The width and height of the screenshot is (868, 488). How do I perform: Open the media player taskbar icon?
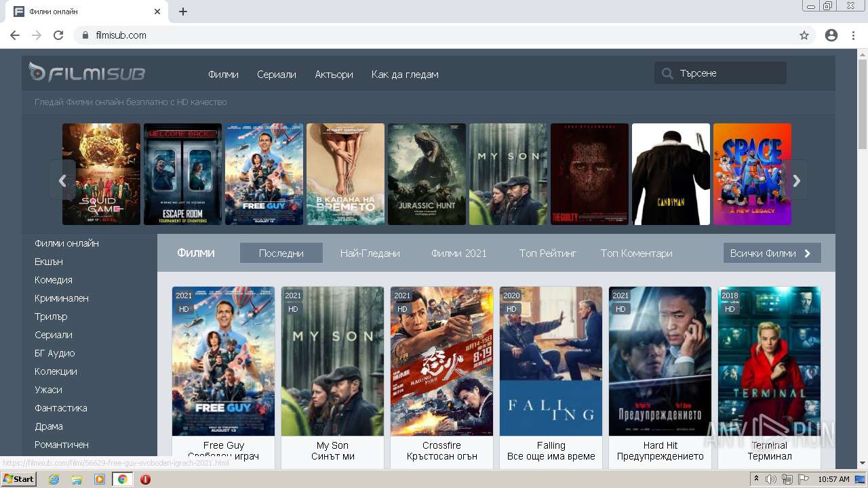pyautogui.click(x=100, y=479)
